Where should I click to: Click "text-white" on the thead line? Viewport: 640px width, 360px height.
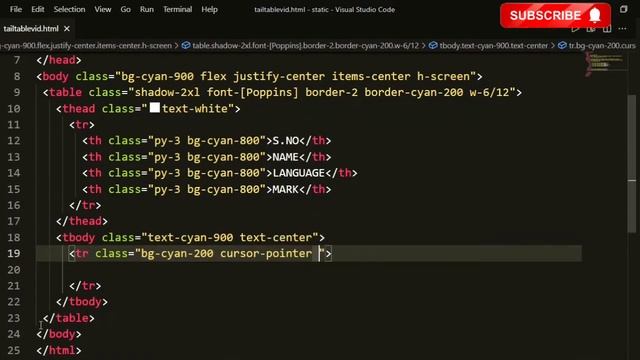point(195,109)
